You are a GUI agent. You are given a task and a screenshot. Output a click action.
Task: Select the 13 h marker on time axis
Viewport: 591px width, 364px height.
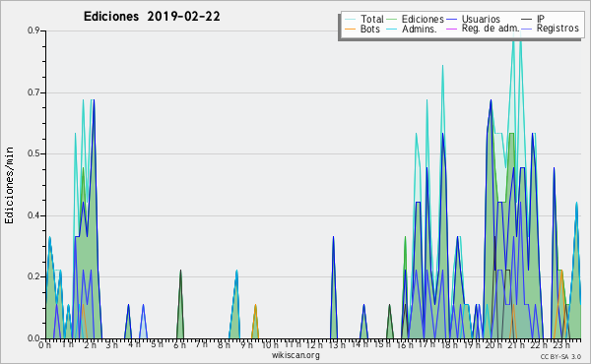334,345
